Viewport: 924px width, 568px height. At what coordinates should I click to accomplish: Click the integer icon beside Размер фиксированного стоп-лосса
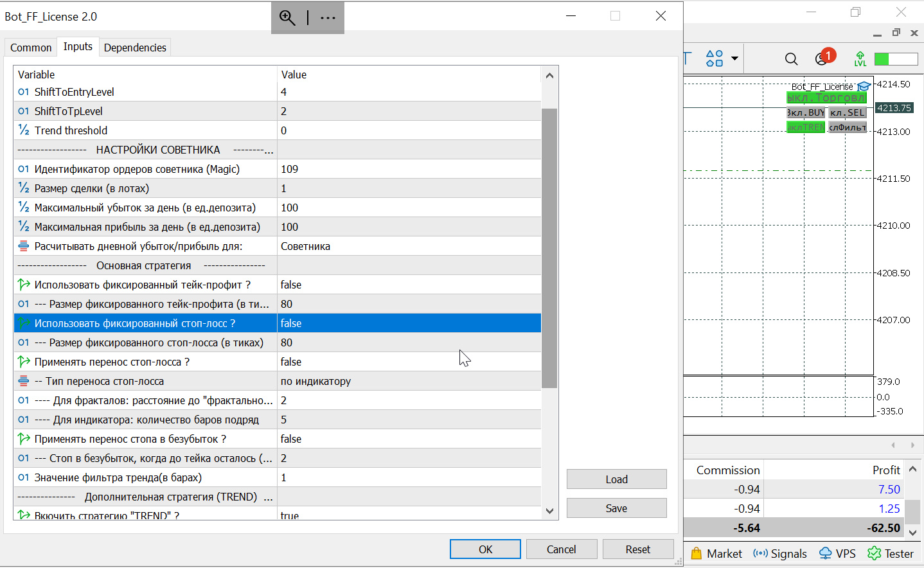(x=24, y=342)
